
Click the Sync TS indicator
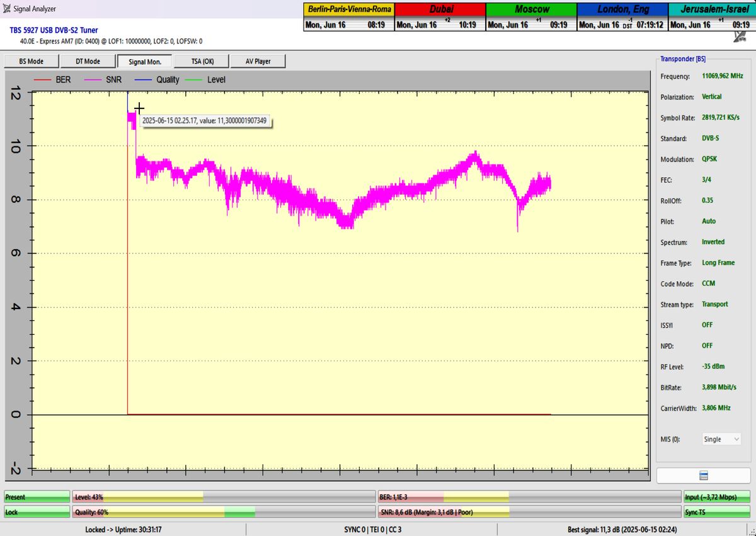(x=716, y=512)
